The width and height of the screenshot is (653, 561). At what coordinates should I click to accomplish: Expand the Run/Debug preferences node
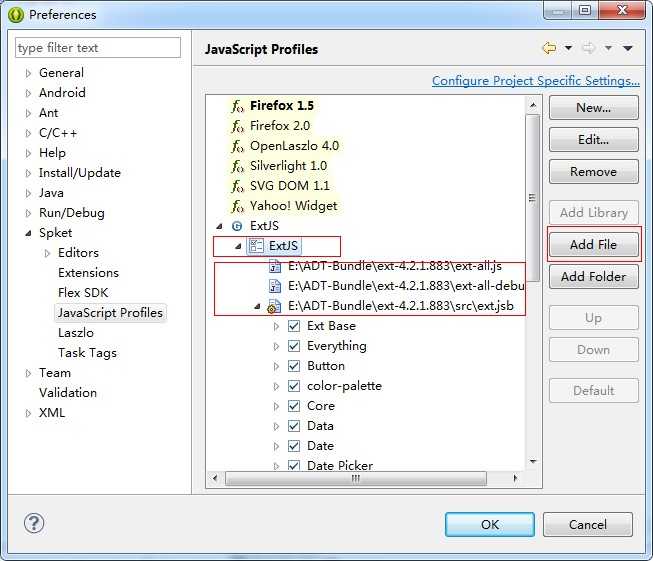[x=28, y=214]
